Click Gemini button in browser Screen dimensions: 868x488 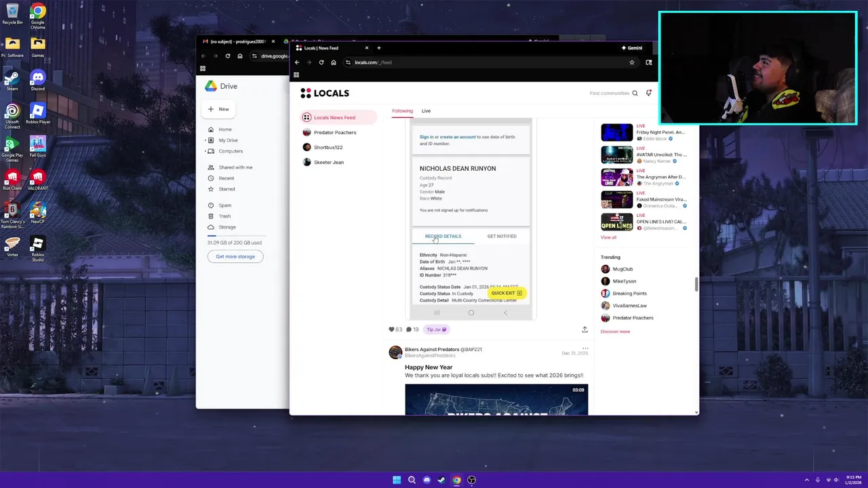coord(631,48)
